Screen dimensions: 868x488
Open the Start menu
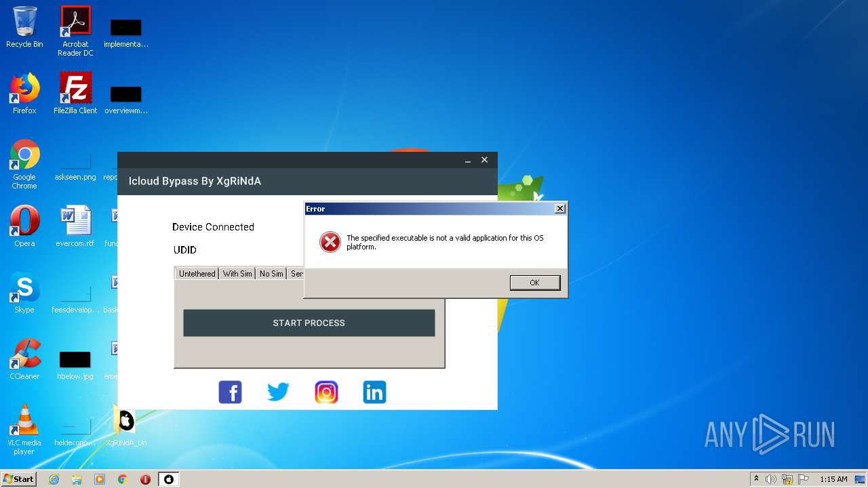(18, 479)
